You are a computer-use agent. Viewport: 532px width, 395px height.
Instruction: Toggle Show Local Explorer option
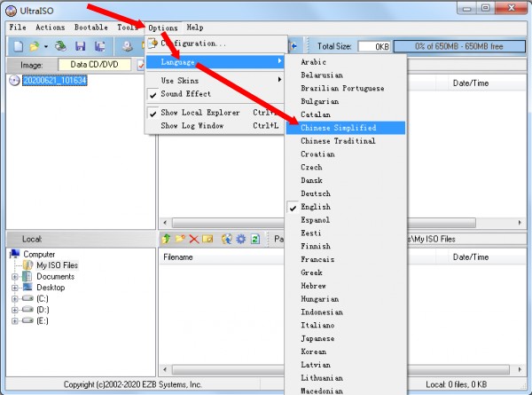199,113
